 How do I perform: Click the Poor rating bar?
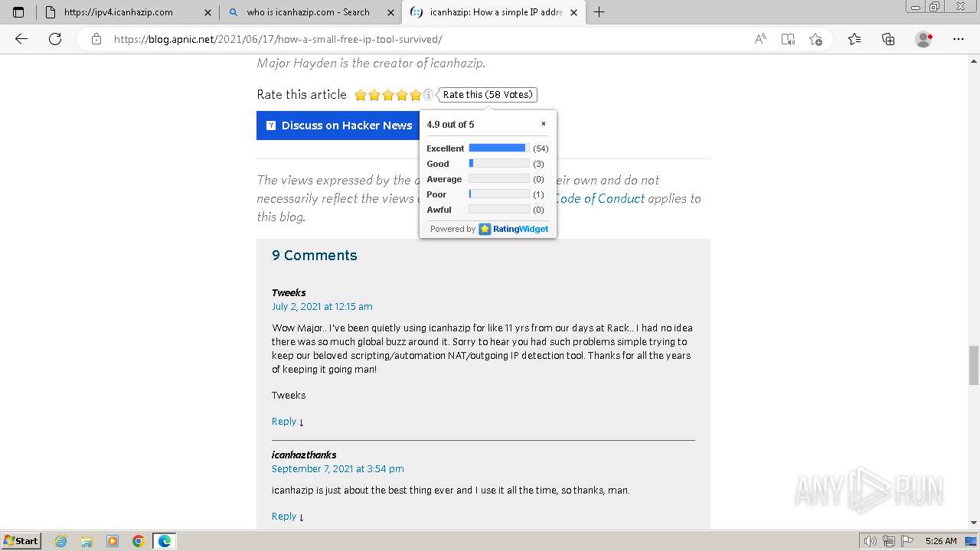click(498, 194)
